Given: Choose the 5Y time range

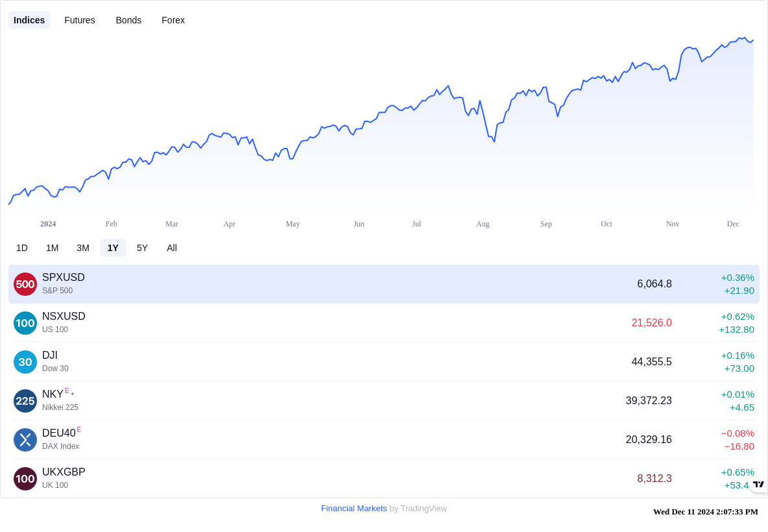Looking at the screenshot, I should click(x=142, y=248).
